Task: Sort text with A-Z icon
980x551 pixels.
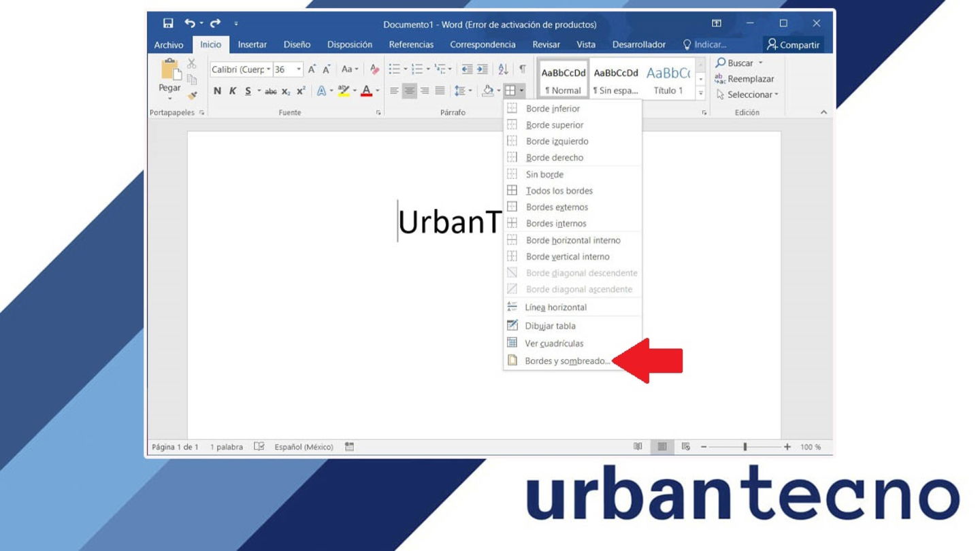Action: [x=503, y=69]
